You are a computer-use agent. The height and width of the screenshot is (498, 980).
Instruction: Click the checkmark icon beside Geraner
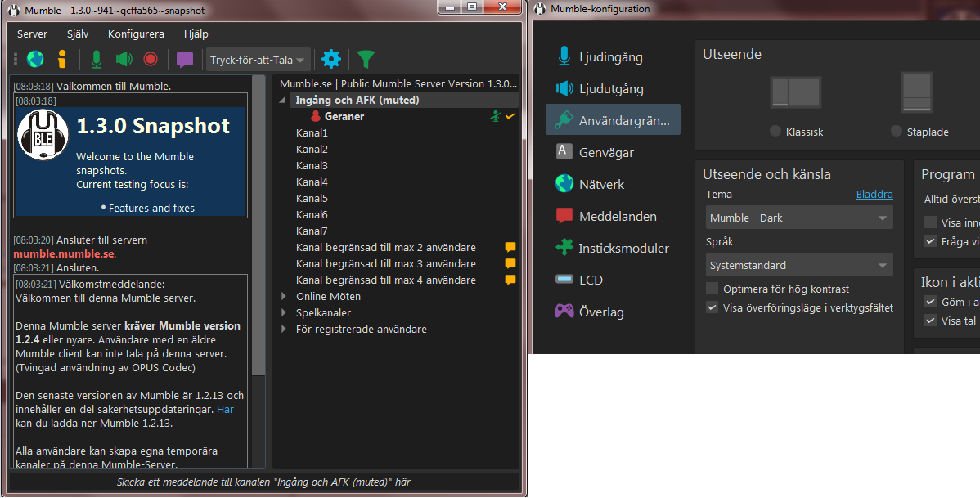pyautogui.click(x=510, y=116)
